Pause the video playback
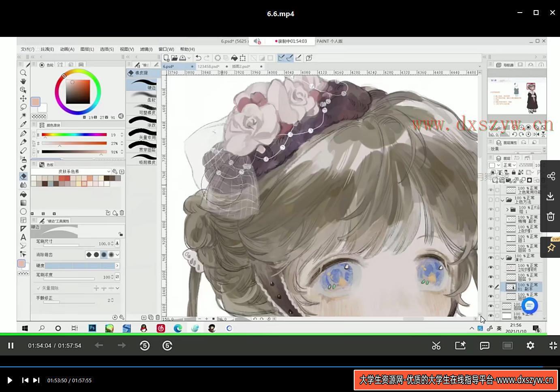Image resolution: width=560 pixels, height=392 pixels. pos(11,345)
